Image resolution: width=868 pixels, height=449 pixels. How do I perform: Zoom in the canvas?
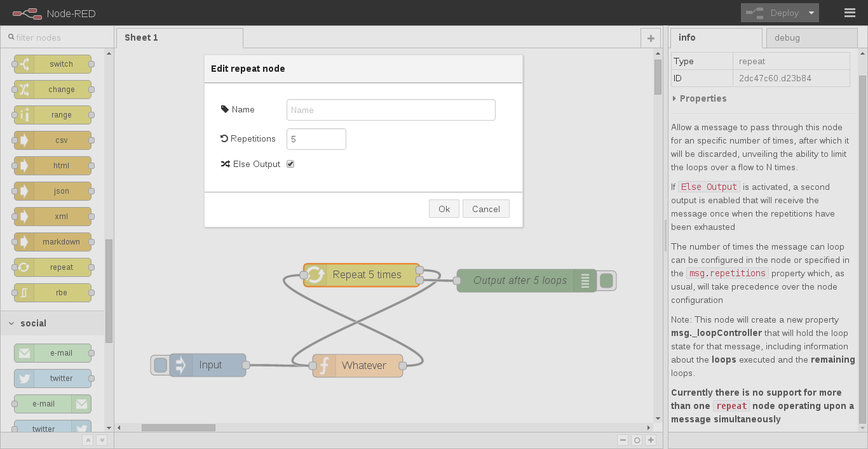coord(651,440)
